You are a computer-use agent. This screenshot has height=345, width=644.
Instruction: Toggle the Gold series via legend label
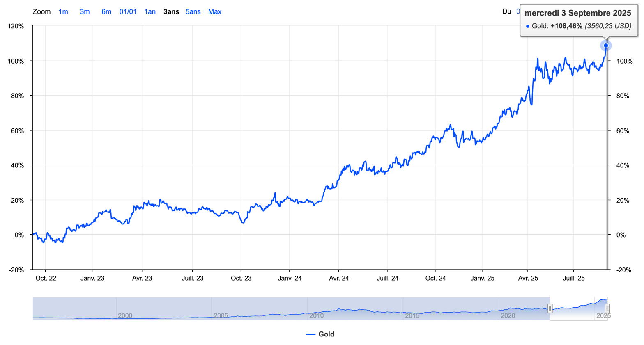(326, 334)
